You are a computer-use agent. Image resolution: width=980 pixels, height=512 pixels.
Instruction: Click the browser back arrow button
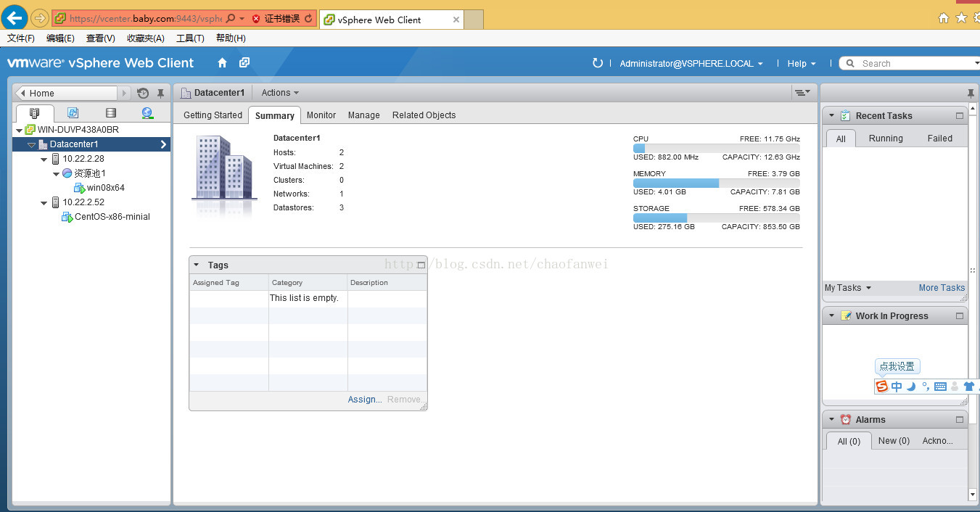coord(14,17)
